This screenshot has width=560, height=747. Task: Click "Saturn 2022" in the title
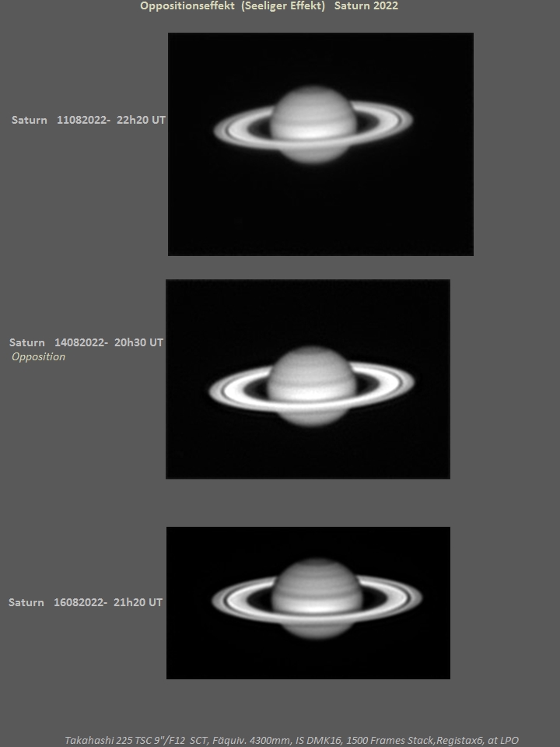coord(366,6)
